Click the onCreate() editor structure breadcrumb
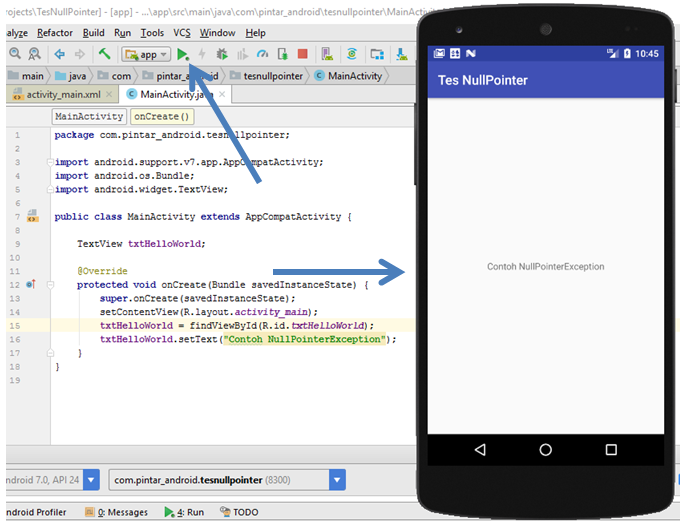 (x=162, y=116)
